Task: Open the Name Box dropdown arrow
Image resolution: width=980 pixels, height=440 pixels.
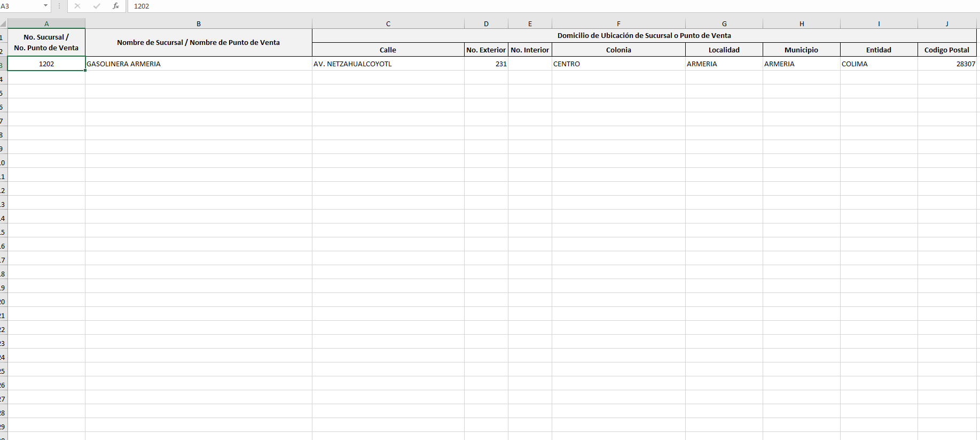Action: click(x=45, y=6)
